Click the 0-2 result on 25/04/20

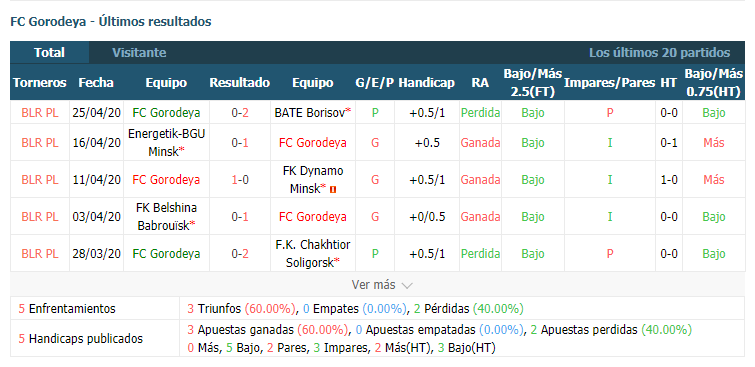coord(240,113)
